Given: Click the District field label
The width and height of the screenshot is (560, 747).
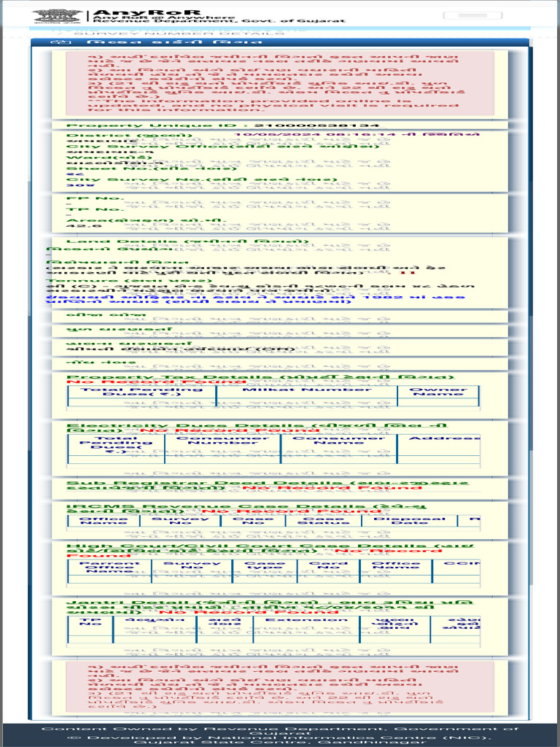Looking at the screenshot, I should click(x=129, y=135).
